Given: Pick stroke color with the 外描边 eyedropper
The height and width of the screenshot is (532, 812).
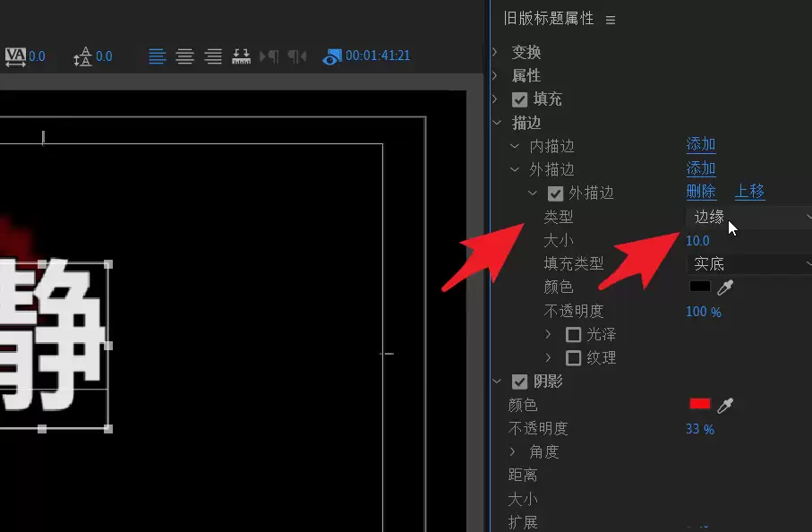Looking at the screenshot, I should (x=725, y=287).
